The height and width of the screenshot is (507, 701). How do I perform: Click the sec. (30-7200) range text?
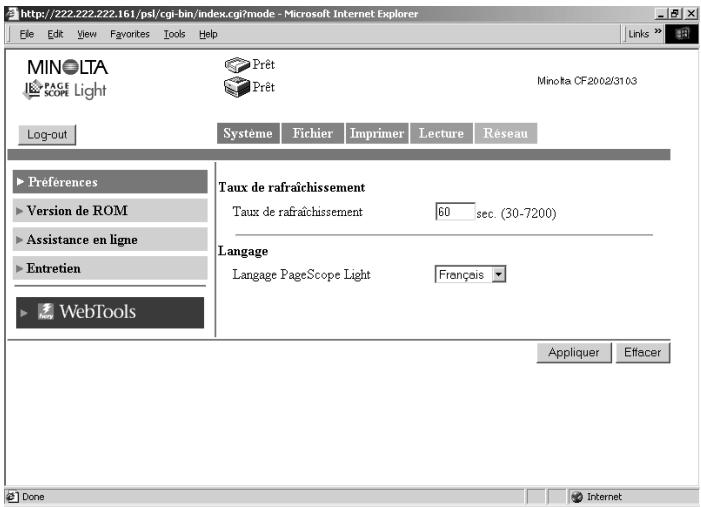coord(516,213)
